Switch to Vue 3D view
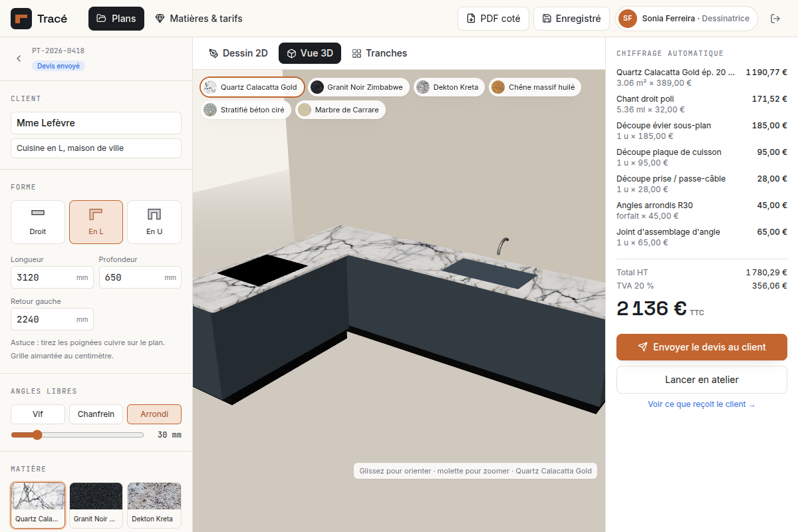The width and height of the screenshot is (798, 532). coord(310,53)
